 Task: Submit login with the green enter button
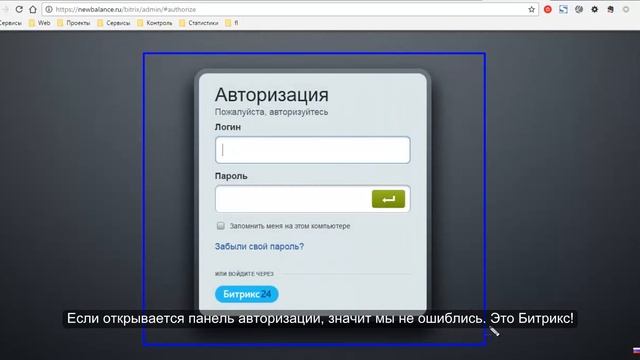pos(388,199)
